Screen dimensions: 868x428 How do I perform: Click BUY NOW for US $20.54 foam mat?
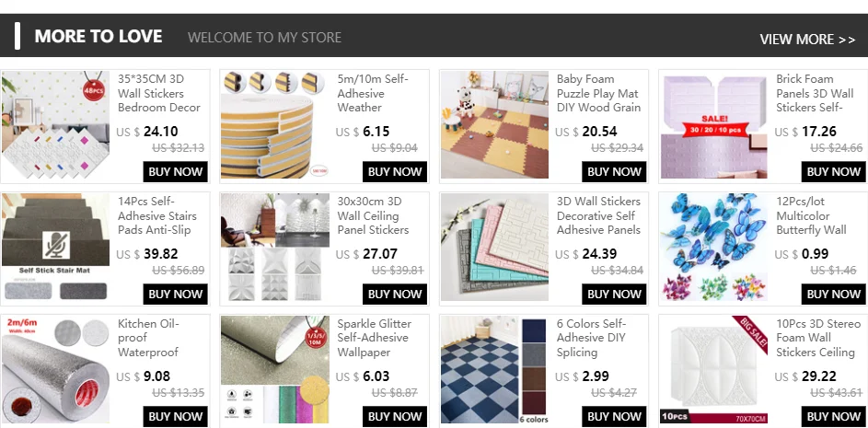pyautogui.click(x=614, y=171)
